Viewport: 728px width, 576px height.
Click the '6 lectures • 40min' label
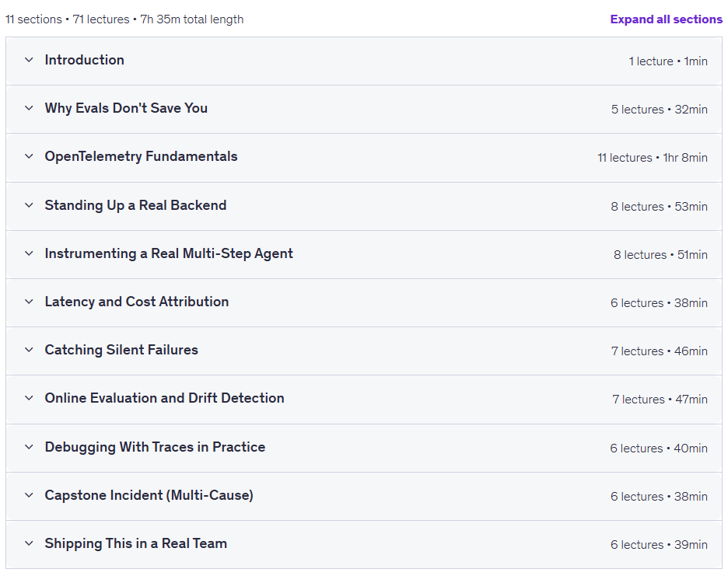[659, 449]
